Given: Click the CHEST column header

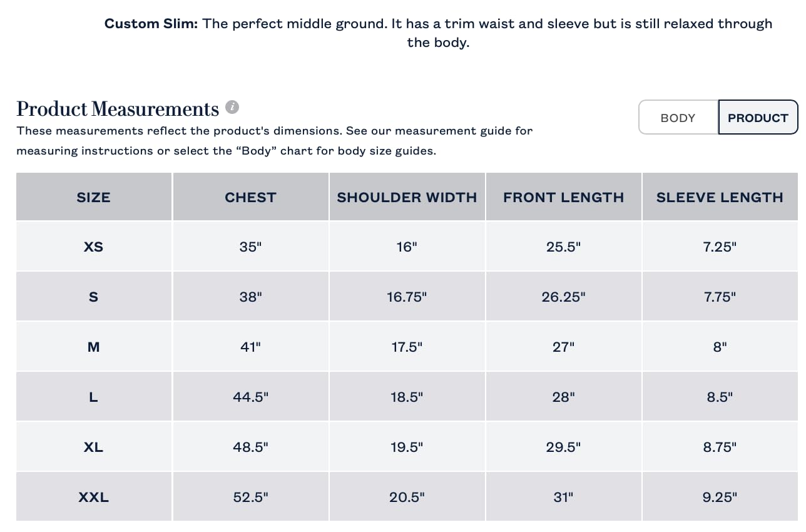Looking at the screenshot, I should (250, 197).
